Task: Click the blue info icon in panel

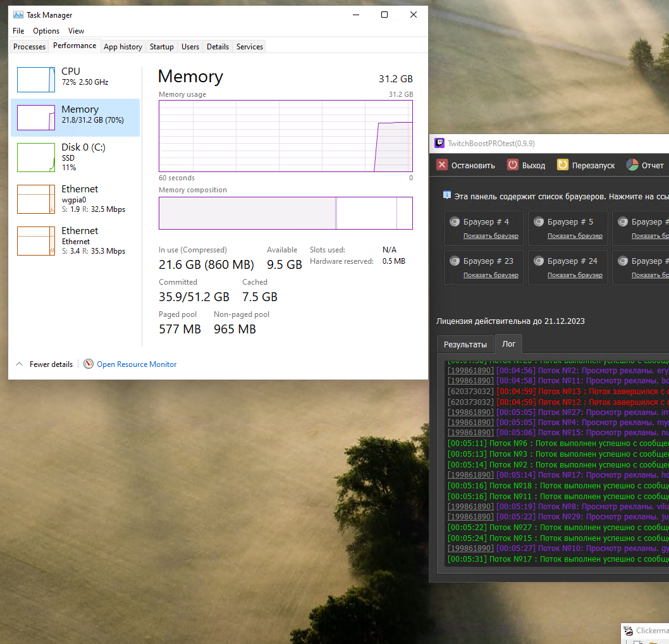Action: click(447, 196)
